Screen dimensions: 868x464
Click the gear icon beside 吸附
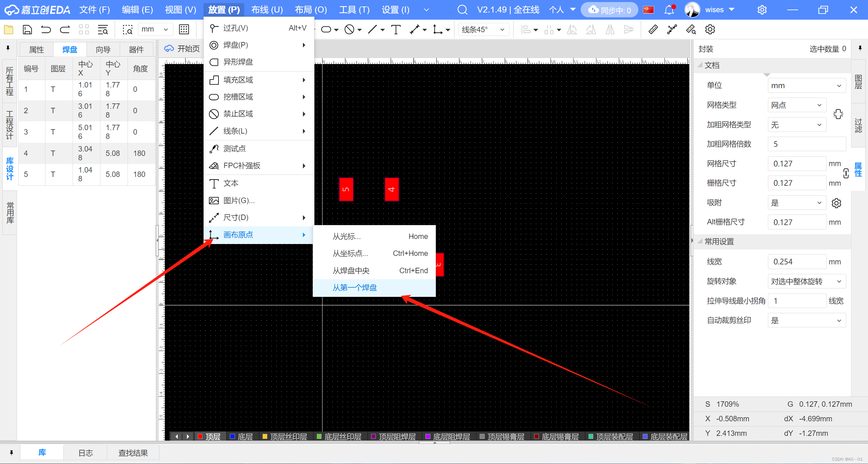(x=836, y=203)
